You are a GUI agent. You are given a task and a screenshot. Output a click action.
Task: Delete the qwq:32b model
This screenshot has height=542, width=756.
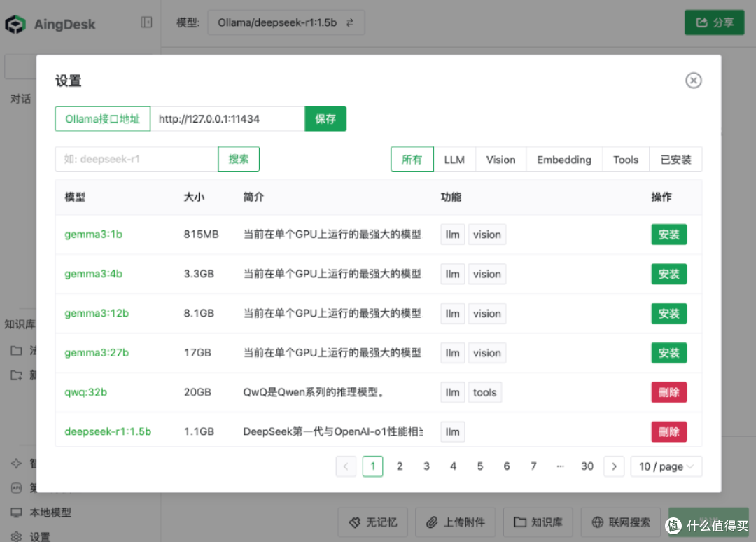tap(668, 393)
